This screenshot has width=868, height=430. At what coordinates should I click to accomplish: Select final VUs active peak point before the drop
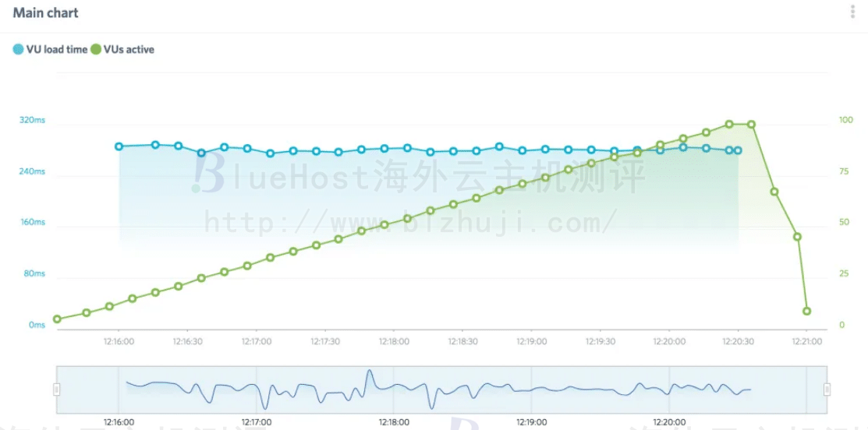751,124
